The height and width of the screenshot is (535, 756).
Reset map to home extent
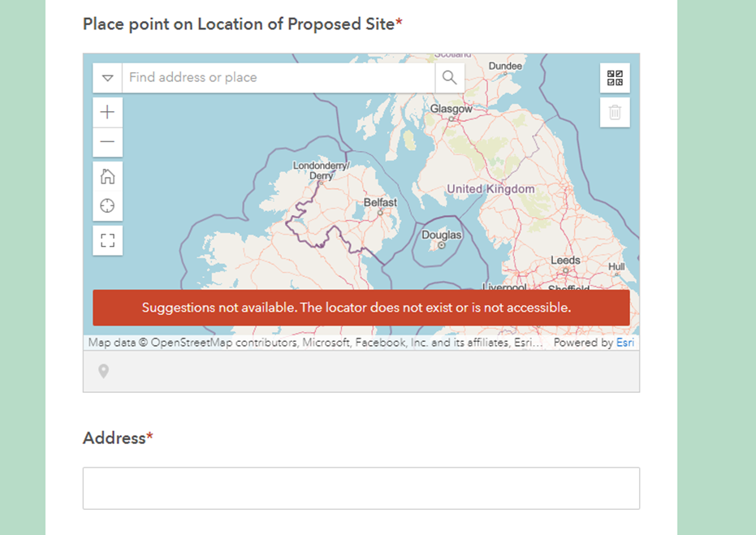107,176
